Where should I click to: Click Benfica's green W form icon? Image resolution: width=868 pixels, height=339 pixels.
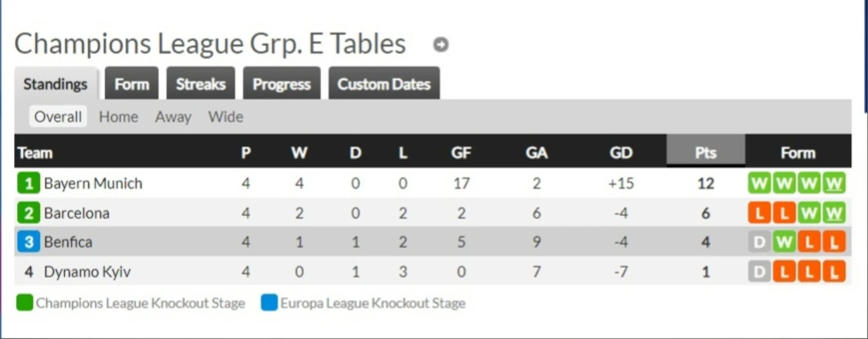(x=784, y=242)
